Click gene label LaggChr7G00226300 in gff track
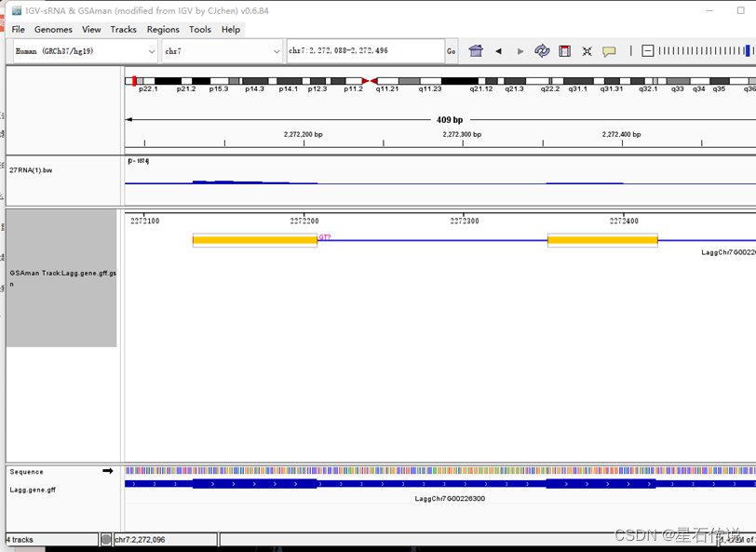This screenshot has width=756, height=552. 450,499
